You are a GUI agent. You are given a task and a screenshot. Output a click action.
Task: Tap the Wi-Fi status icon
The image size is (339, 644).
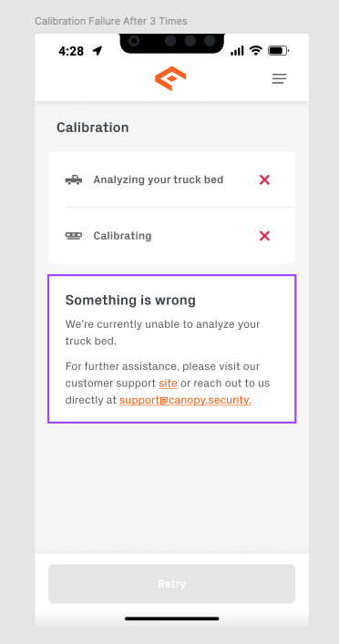(256, 50)
